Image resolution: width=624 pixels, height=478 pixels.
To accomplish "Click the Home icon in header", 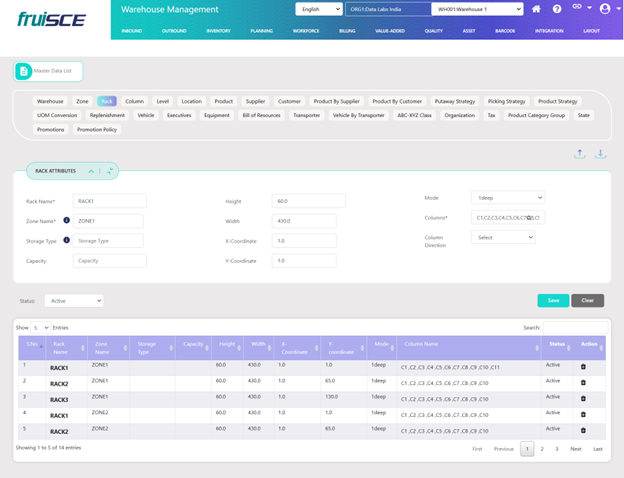I will point(537,9).
